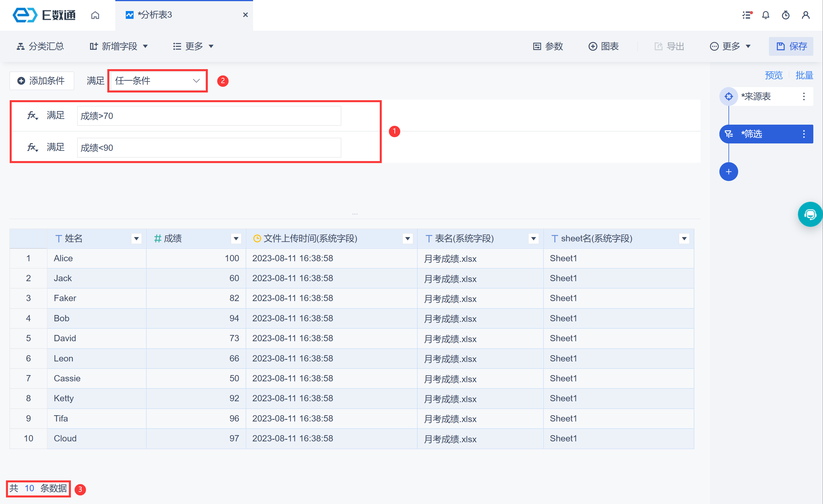
Task: Click the timer clock icon in header
Action: point(786,15)
